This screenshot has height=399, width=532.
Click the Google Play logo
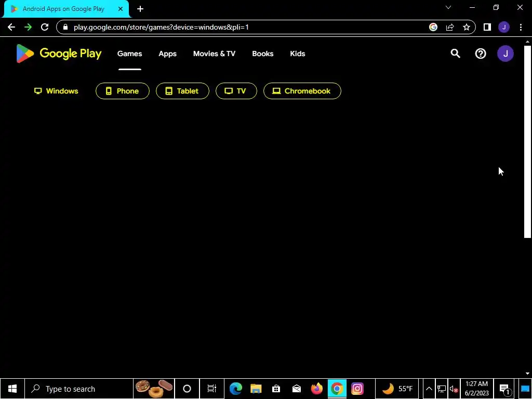coord(59,54)
